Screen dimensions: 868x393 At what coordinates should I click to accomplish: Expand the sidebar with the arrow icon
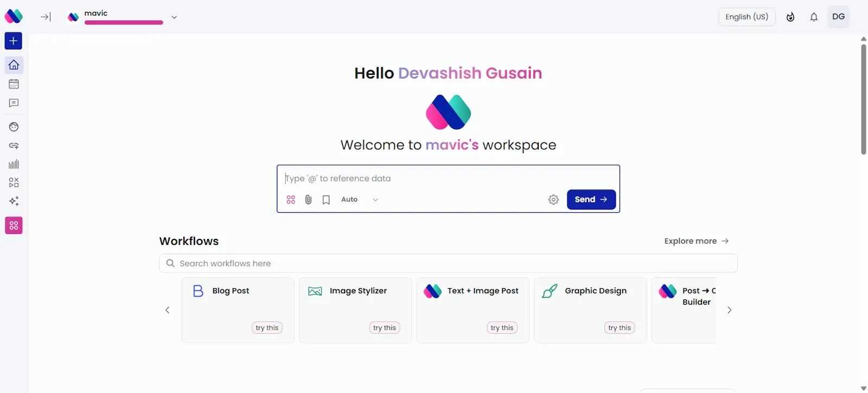46,17
